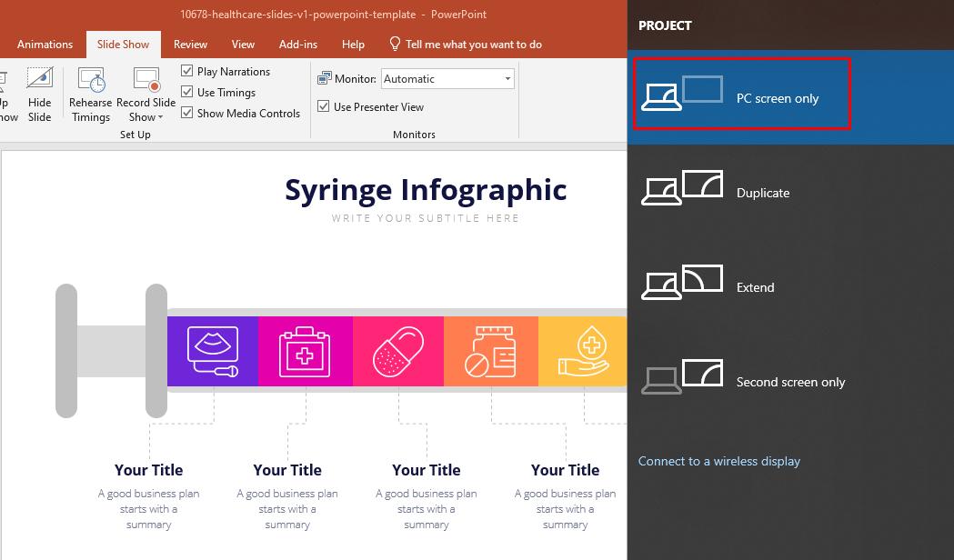Enable Use Presenter View
The width and height of the screenshot is (954, 560).
[324, 106]
